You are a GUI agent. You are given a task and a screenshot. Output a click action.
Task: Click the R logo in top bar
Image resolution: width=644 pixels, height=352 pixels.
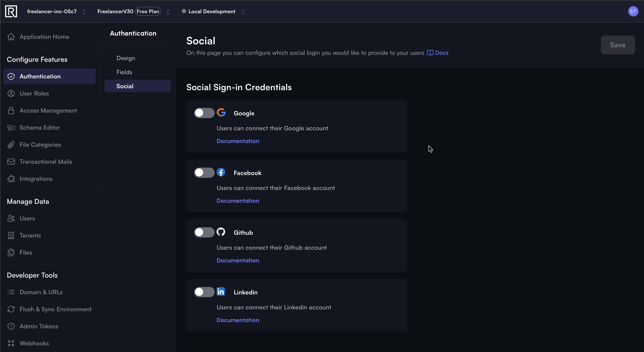(x=11, y=11)
